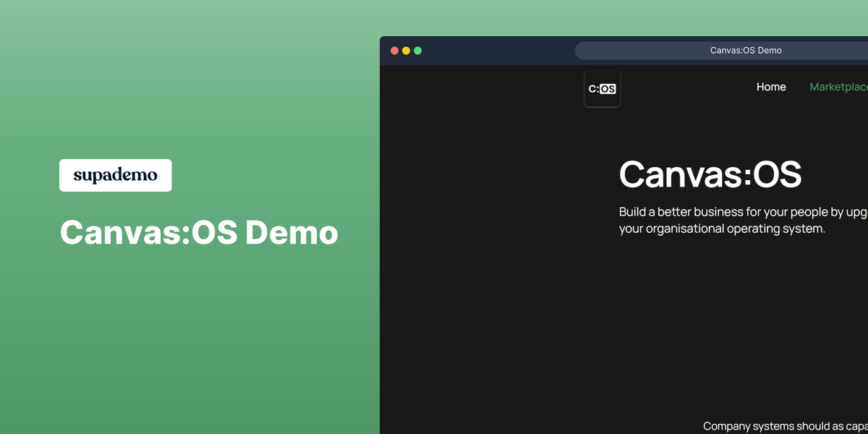Open the Home nav item
868x434 pixels.
click(x=771, y=87)
